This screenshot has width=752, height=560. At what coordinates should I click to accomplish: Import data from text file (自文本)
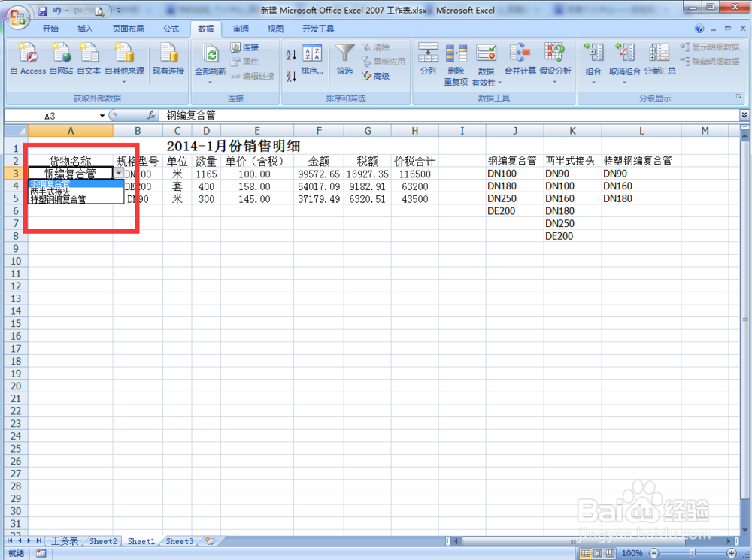89,59
